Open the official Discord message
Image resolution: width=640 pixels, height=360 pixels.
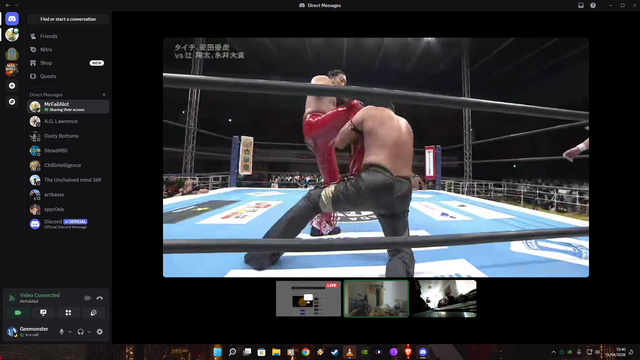[68, 224]
